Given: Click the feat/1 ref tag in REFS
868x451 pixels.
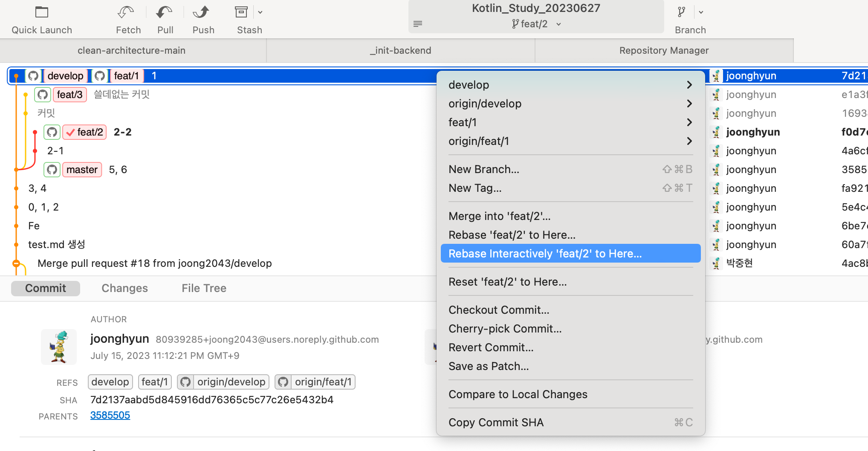Looking at the screenshot, I should [x=155, y=382].
